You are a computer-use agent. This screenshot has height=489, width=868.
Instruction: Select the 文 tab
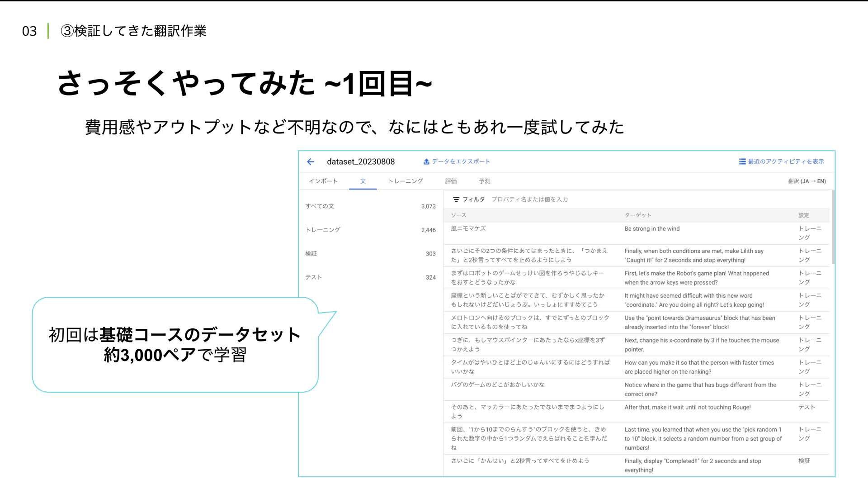(363, 181)
